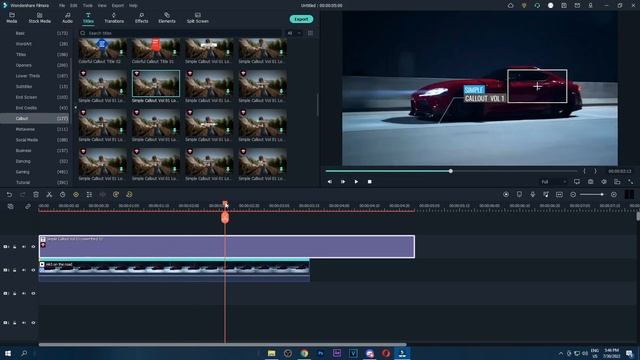Lock the callout title track

coord(15,247)
